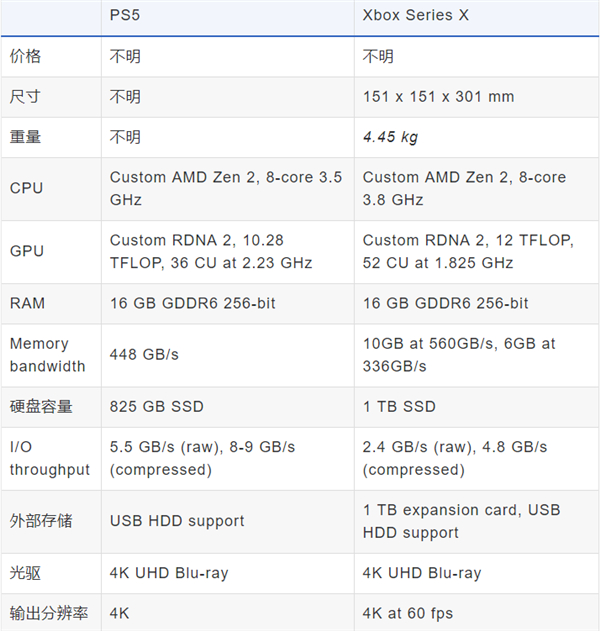Click the PS5 column header

click(125, 16)
